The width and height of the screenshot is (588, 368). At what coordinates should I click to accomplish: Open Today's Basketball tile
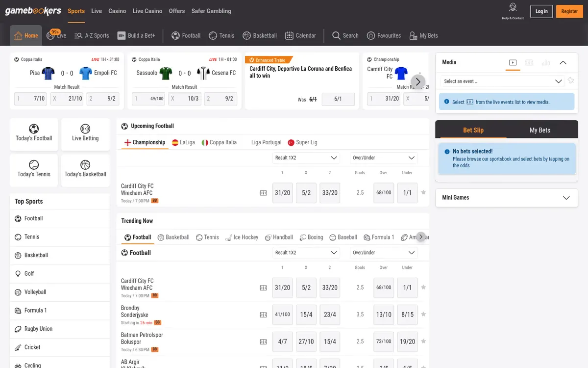tap(85, 170)
